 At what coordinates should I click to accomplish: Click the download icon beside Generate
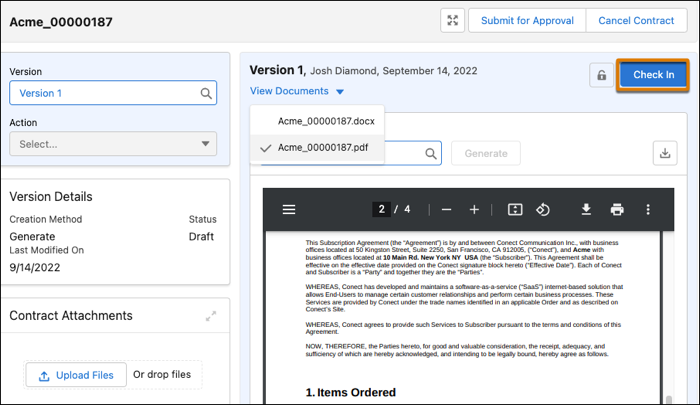[665, 153]
